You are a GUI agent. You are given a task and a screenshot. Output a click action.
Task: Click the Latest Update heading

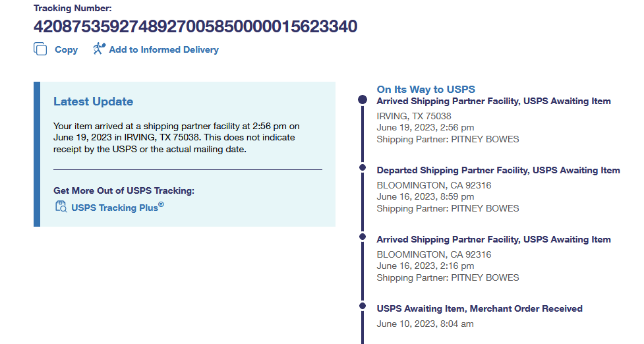(x=93, y=101)
